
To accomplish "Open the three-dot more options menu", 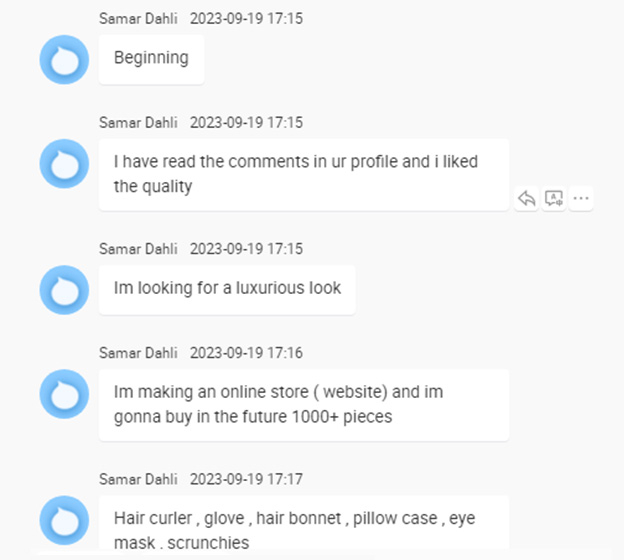I will (x=581, y=198).
